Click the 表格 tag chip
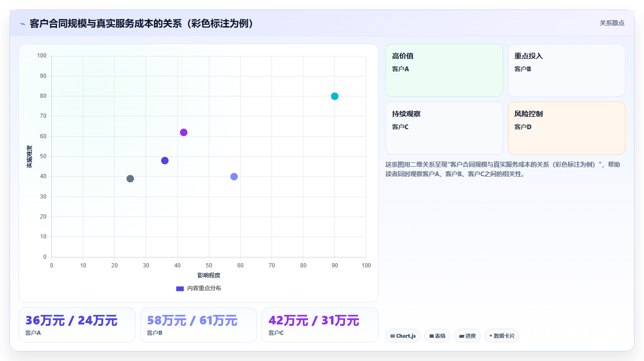This screenshot has height=361, width=644. coord(437,336)
